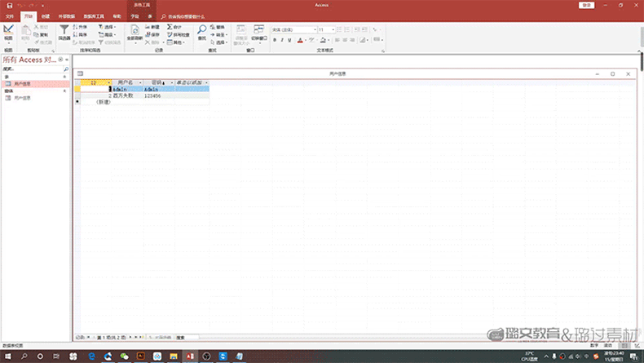The width and height of the screenshot is (644, 363).
Task: Open the font size dropdown showing 11
Action: (x=333, y=29)
